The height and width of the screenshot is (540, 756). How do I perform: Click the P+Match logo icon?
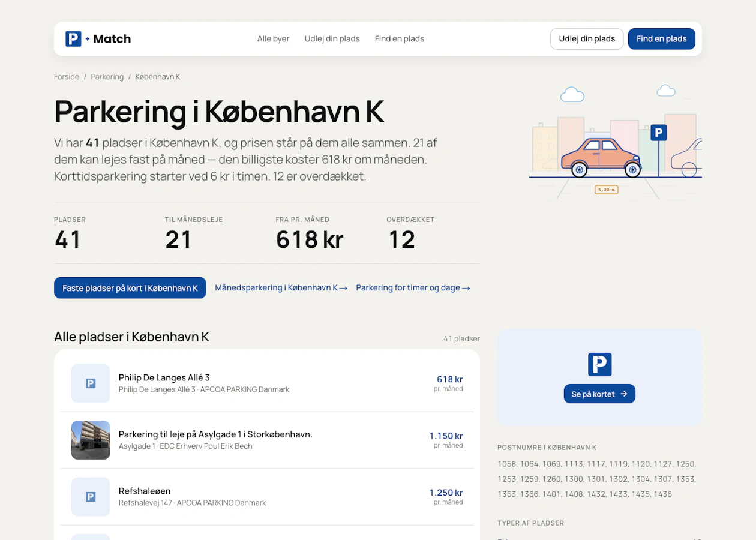pyautogui.click(x=73, y=39)
